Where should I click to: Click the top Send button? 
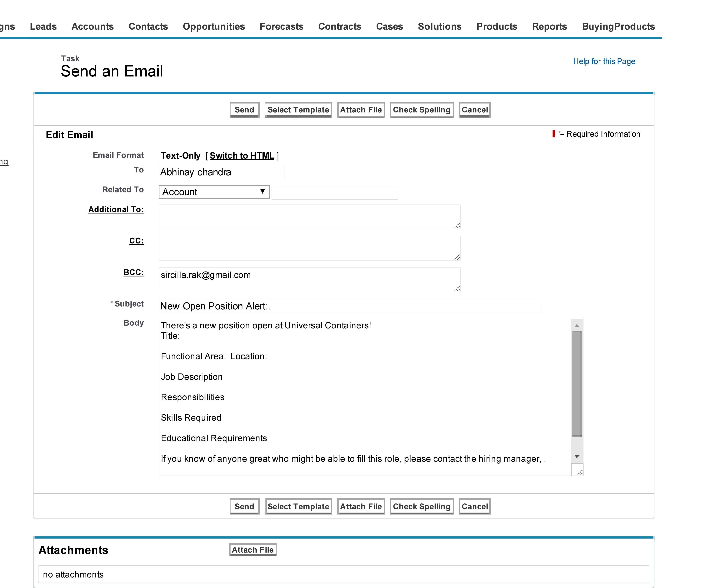[x=244, y=110]
